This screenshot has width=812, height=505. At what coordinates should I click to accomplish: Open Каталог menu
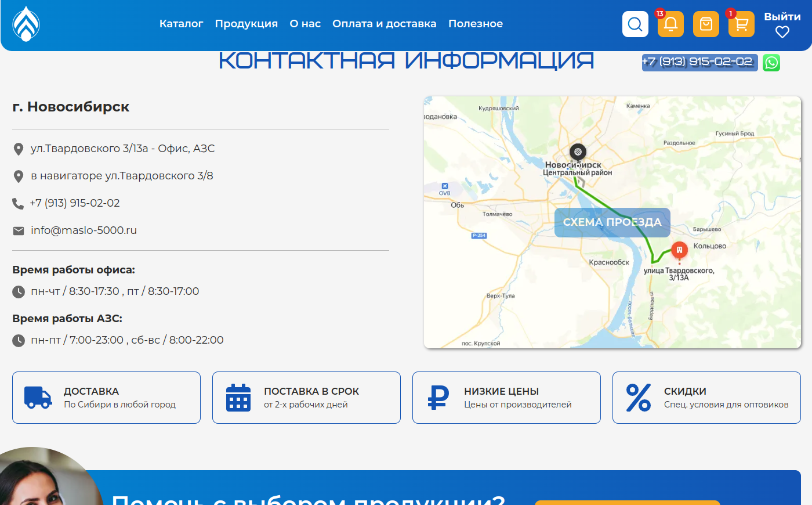(181, 24)
